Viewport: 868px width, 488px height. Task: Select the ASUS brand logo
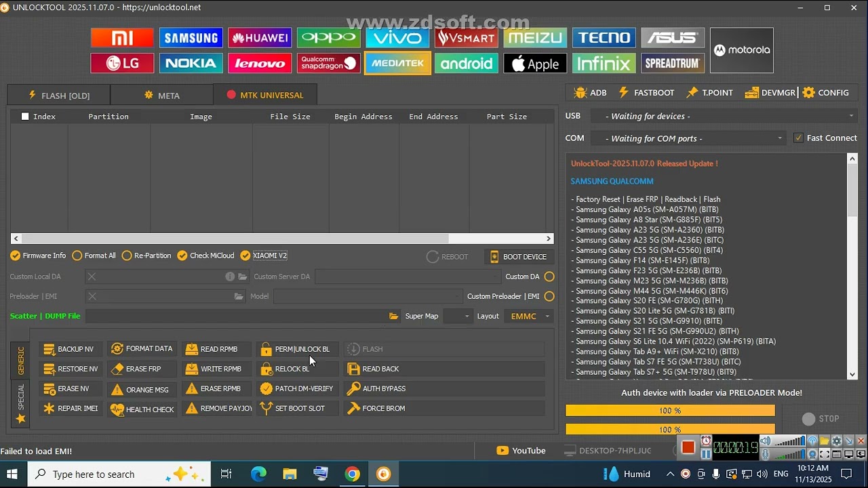click(673, 38)
